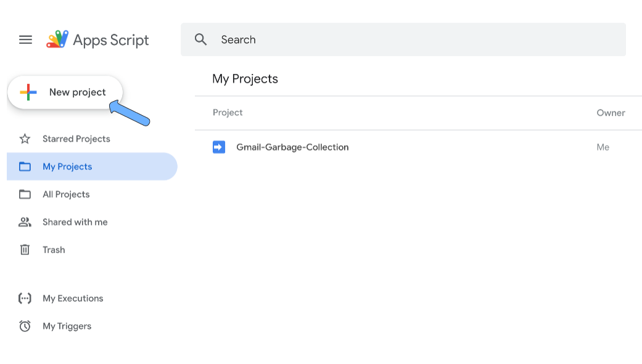The height and width of the screenshot is (364, 642).
Task: Click the owner cell "Me"
Action: point(603,147)
